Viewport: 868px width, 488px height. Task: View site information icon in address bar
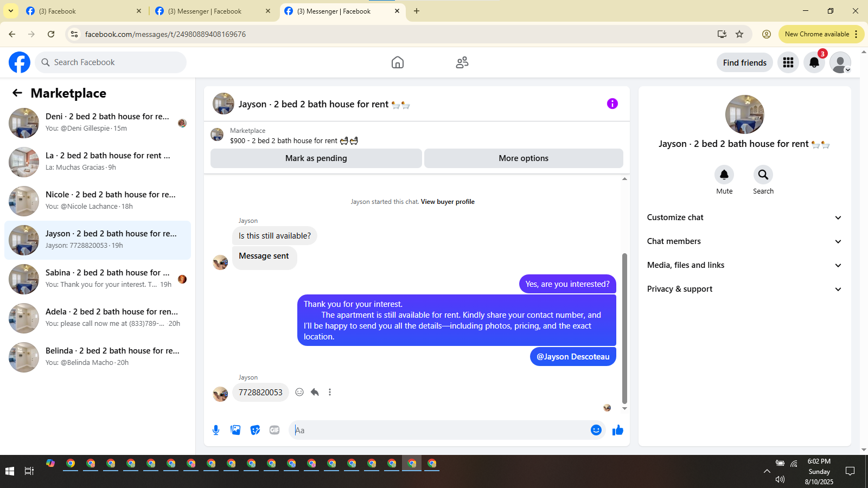coord(74,34)
